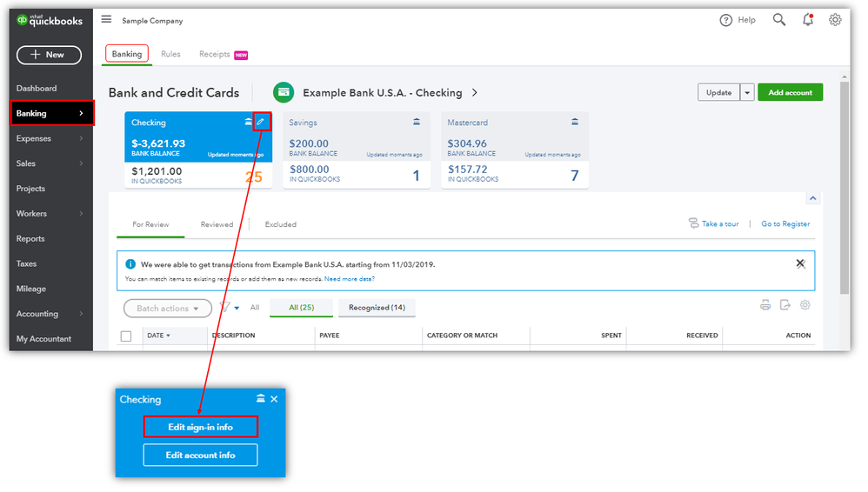Click the vertical scrollbar on the right
The height and width of the screenshot is (492, 868).
[x=845, y=188]
